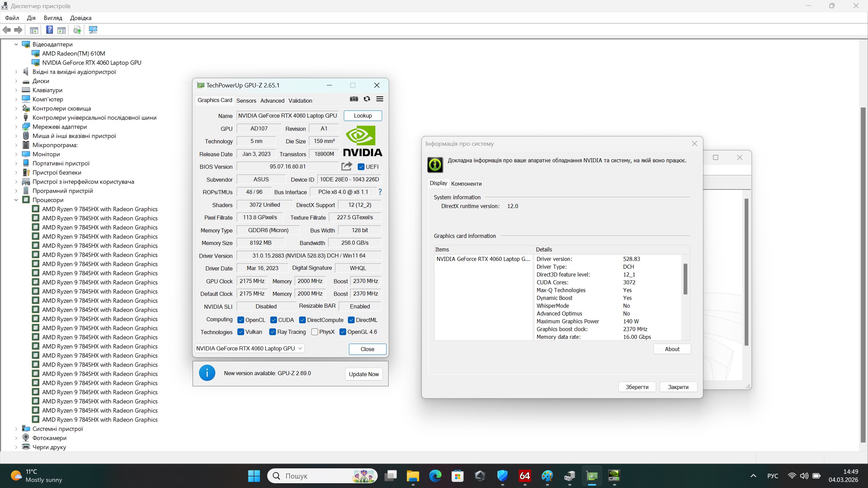The image size is (868, 488).
Task: Click Bus Interface question mark icon
Action: click(380, 192)
